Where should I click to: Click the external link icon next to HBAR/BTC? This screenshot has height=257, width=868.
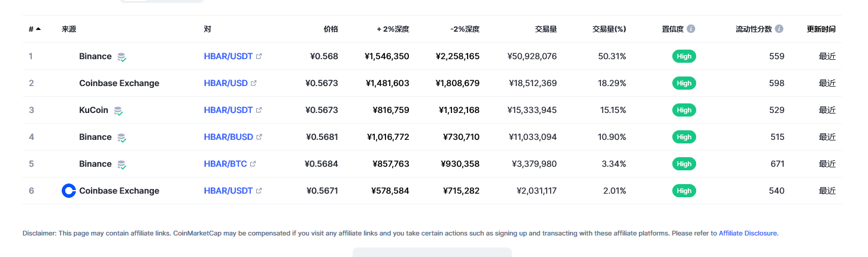click(253, 164)
